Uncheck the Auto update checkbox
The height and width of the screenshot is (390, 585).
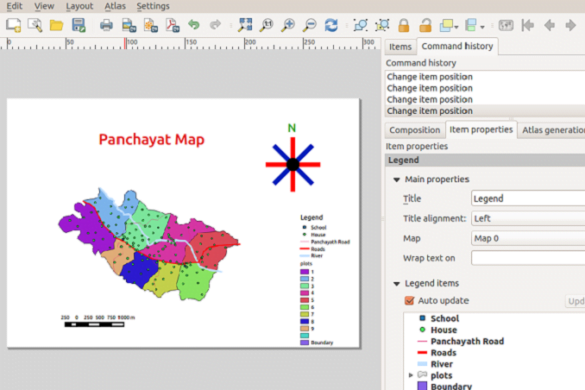409,300
